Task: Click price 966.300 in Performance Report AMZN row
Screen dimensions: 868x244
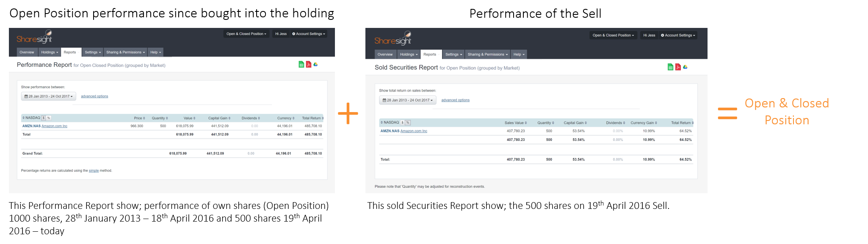Action: tap(137, 126)
